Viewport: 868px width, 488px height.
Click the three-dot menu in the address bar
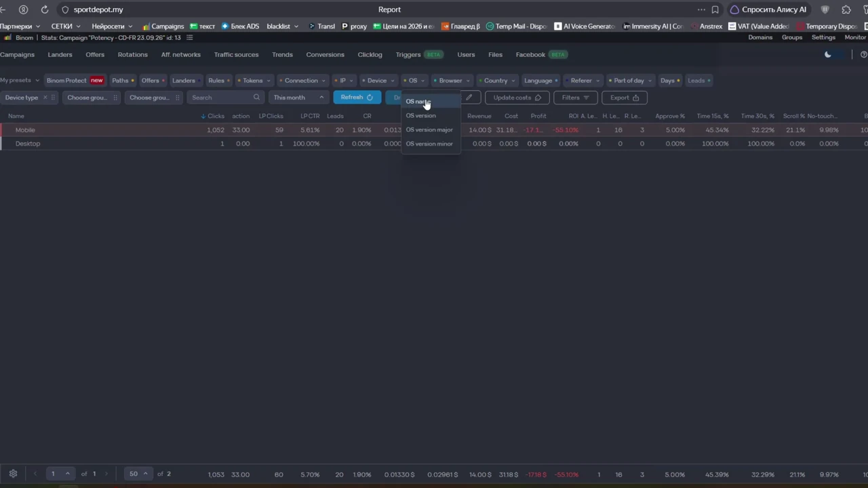[x=701, y=9]
